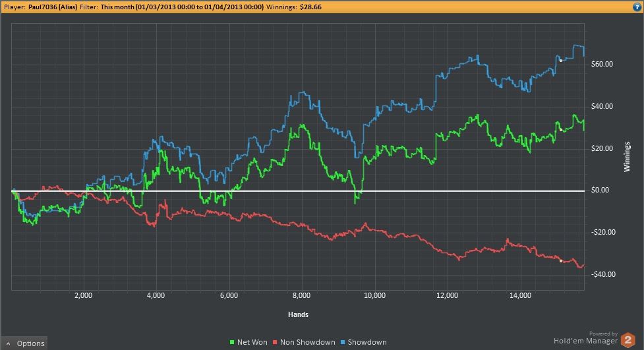The image size is (644, 350).
Task: Click the blue Showdown color swatch
Action: (x=343, y=342)
